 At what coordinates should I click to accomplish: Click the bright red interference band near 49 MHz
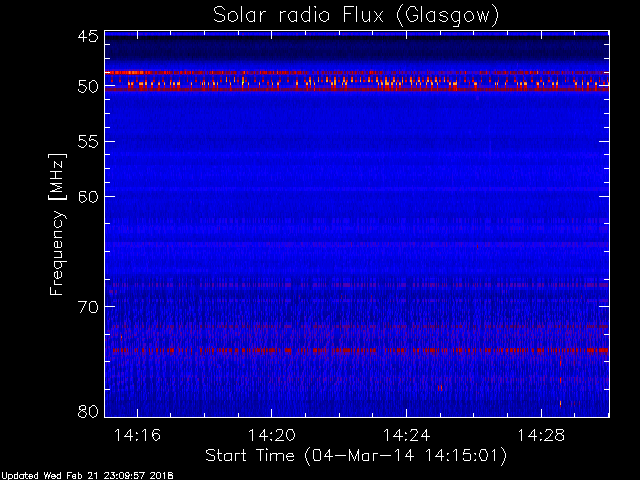point(357,73)
